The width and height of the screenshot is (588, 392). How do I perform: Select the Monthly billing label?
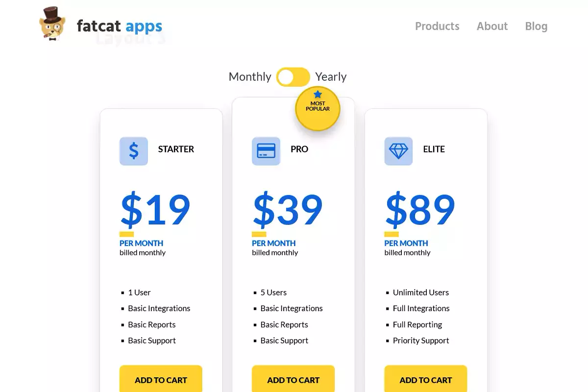tap(250, 77)
